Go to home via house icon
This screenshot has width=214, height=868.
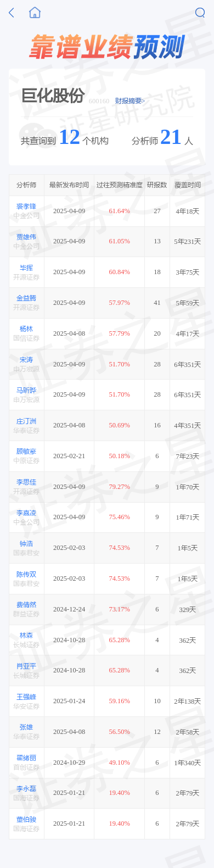coord(35,13)
